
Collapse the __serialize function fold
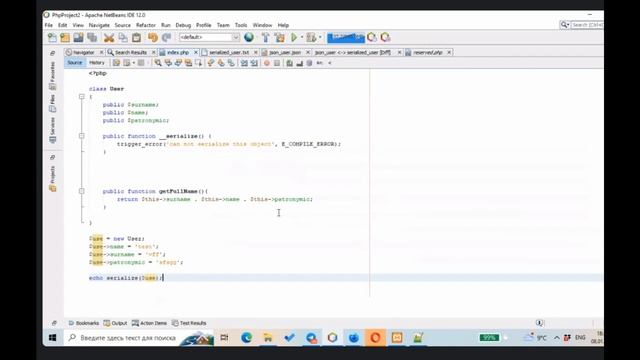(82, 136)
